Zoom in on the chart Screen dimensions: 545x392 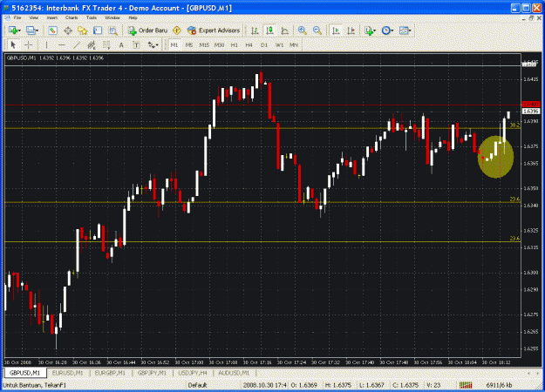pos(302,30)
